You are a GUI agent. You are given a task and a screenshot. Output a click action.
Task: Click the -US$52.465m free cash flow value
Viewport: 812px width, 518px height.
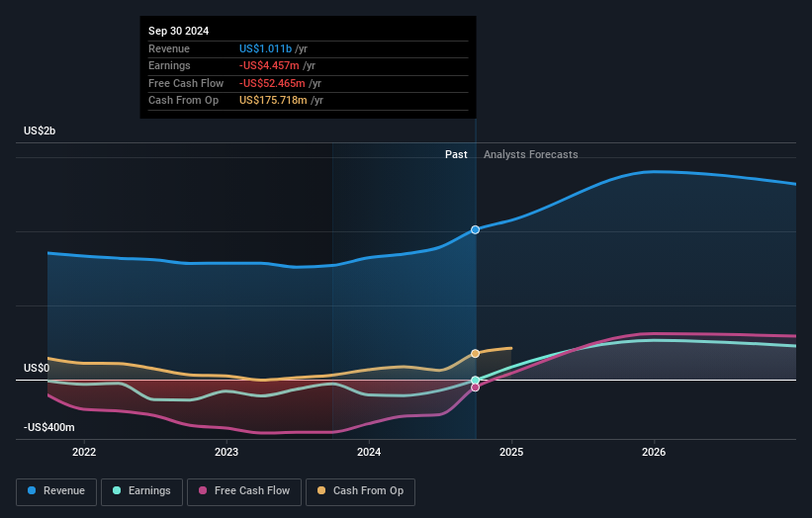point(272,83)
